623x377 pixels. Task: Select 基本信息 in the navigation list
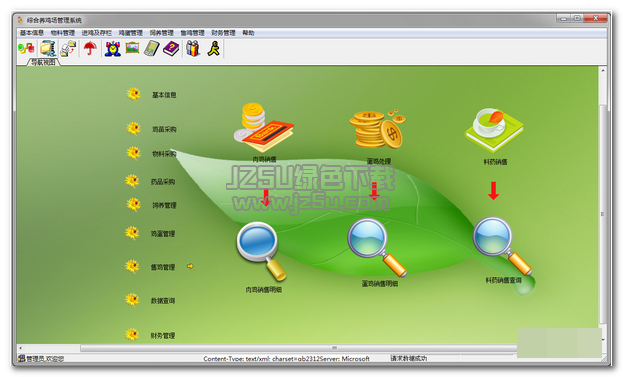coord(164,95)
